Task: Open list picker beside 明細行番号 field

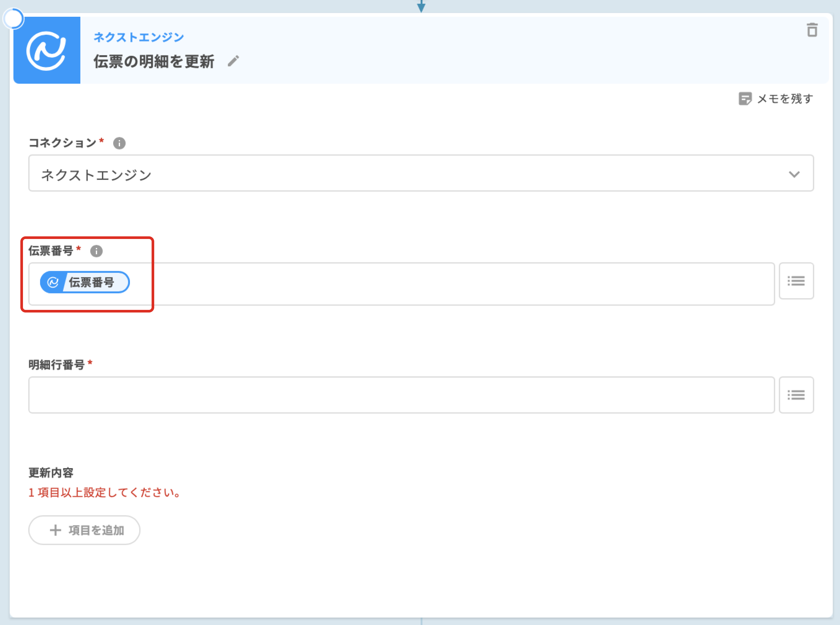Action: (796, 395)
